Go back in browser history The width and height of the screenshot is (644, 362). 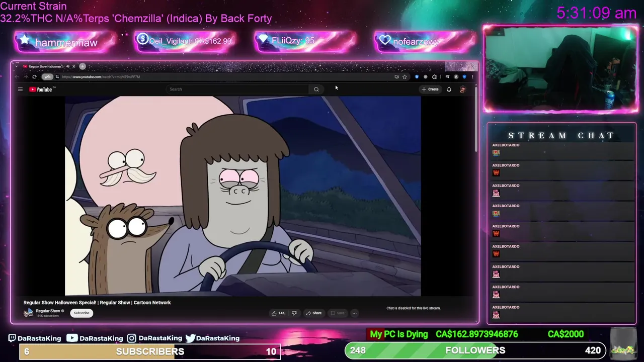point(17,77)
